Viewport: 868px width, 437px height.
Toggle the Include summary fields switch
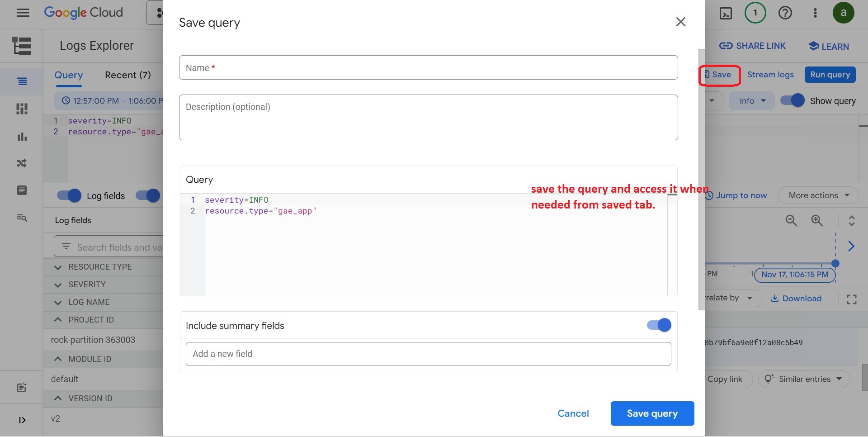point(659,325)
